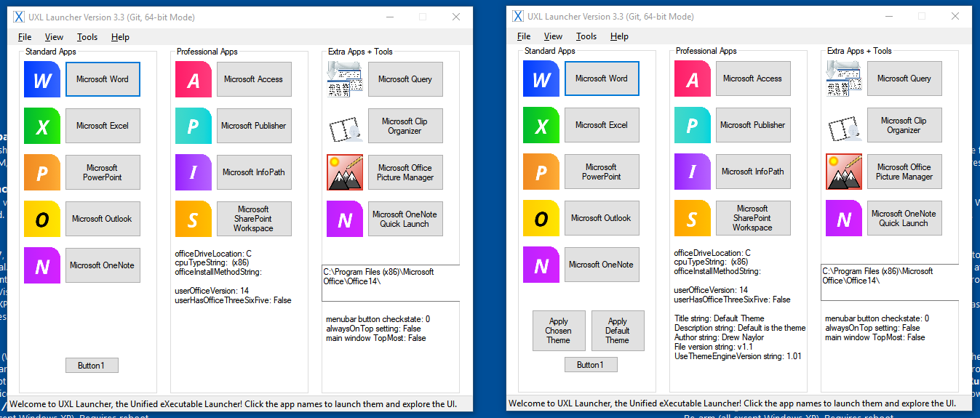980x418 pixels.
Task: Click Microsoft Excel button in right window
Action: 602,125
